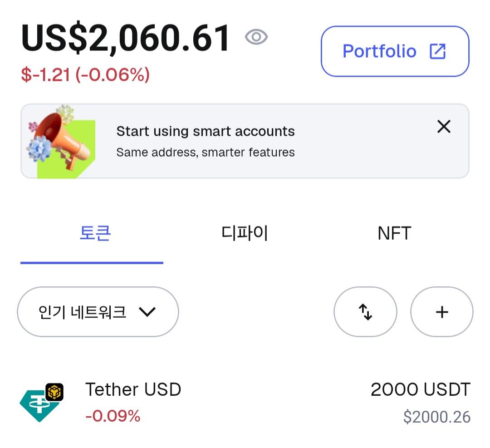Click the US$2,060.61 total balance

click(x=126, y=37)
